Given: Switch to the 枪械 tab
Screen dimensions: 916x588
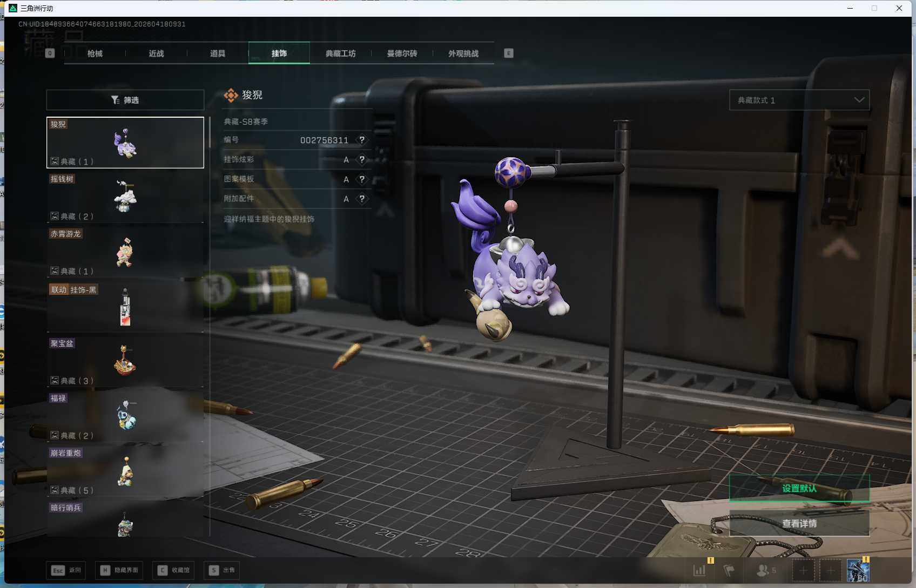Looking at the screenshot, I should (95, 53).
